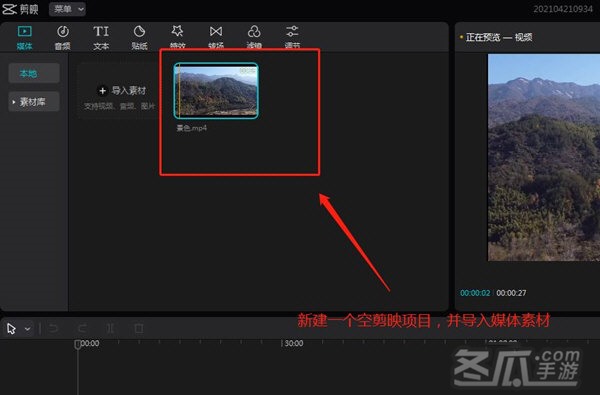
Task: Select the 本地 (Local) sidebar tab
Action: (x=34, y=73)
